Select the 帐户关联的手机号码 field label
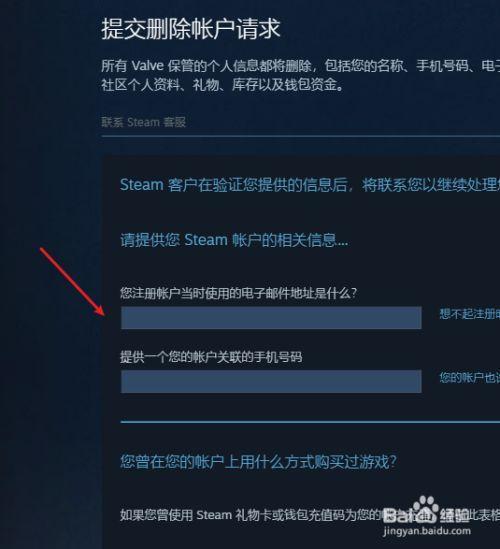This screenshot has height=549, width=500. point(211,357)
